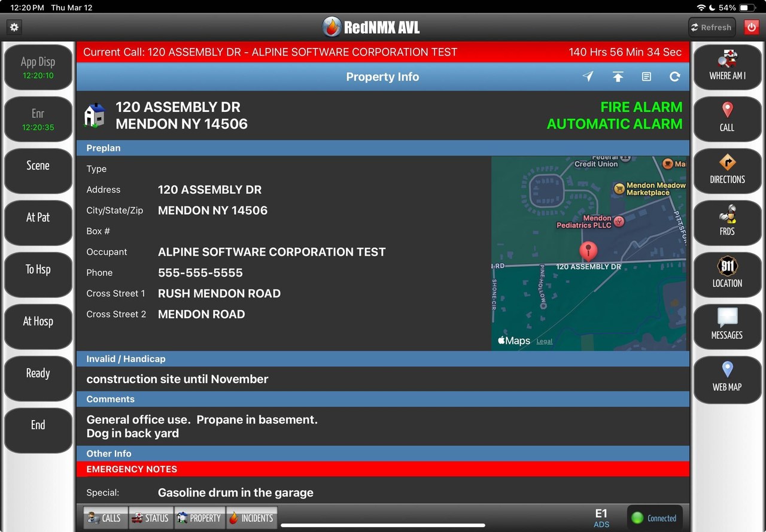The height and width of the screenshot is (532, 766).
Task: Set status to Scene
Action: click(x=38, y=171)
